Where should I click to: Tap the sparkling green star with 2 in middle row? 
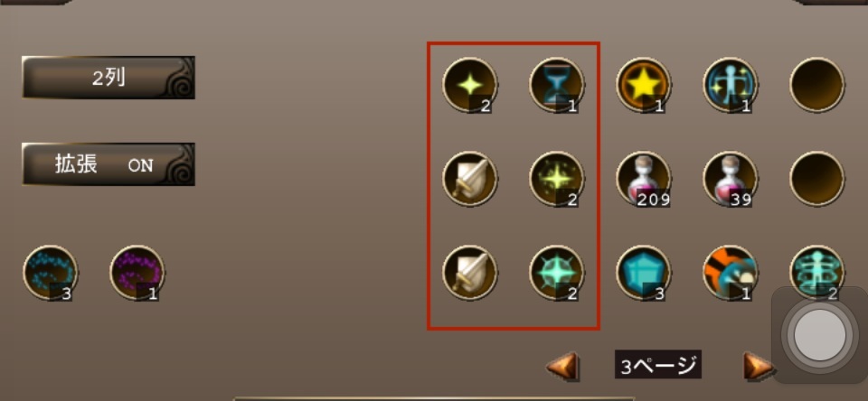coord(556,179)
